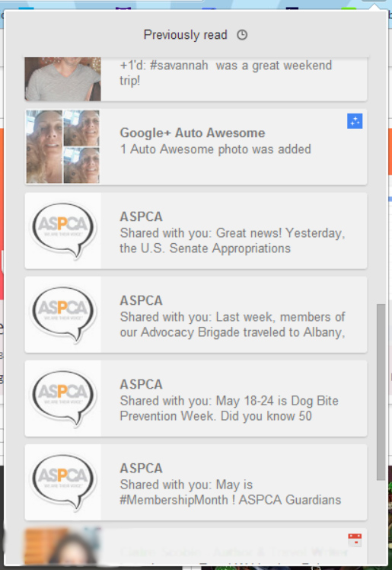The image size is (392, 570).
Task: Click the clock icon beside Previously read
Action: (242, 35)
